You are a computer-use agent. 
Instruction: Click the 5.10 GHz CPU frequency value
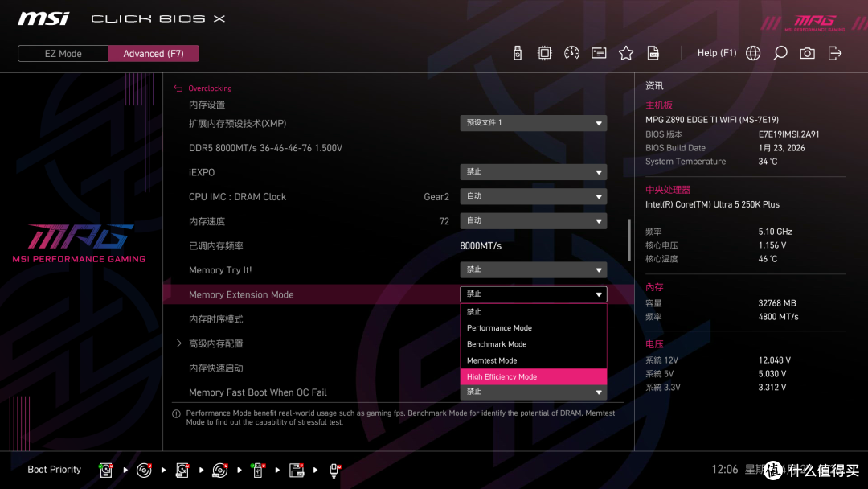coord(775,232)
